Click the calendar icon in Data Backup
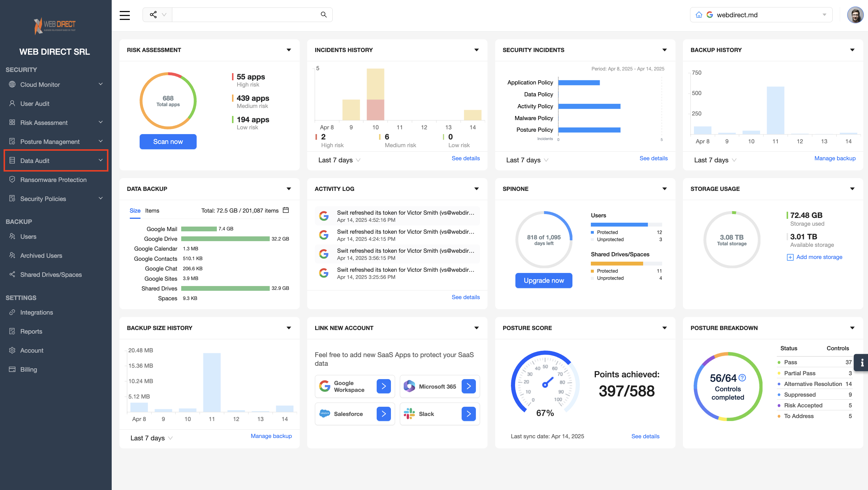 click(x=286, y=210)
